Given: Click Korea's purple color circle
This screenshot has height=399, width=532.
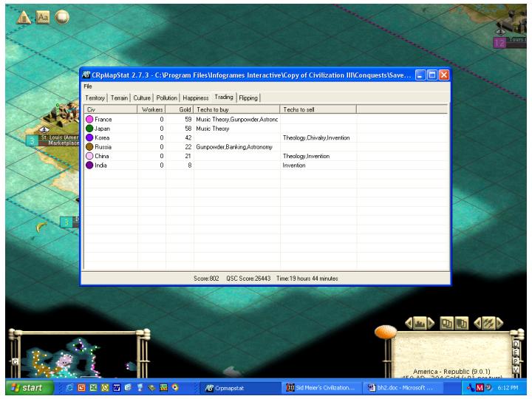Looking at the screenshot, I should point(89,137).
